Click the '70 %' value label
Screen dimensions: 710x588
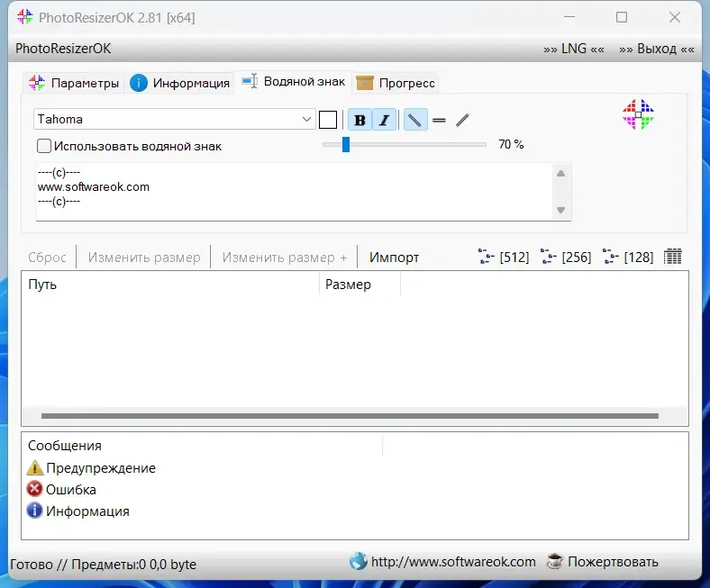click(x=511, y=144)
